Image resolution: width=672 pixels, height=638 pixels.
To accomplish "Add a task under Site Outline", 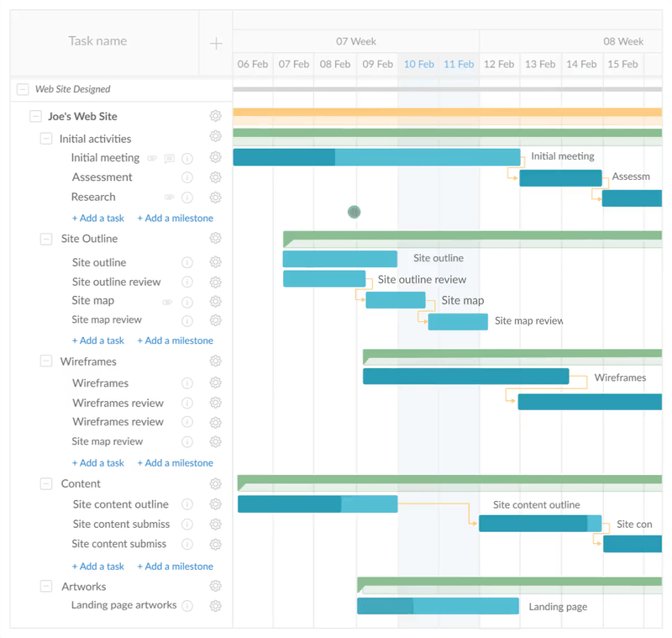I will click(x=98, y=340).
